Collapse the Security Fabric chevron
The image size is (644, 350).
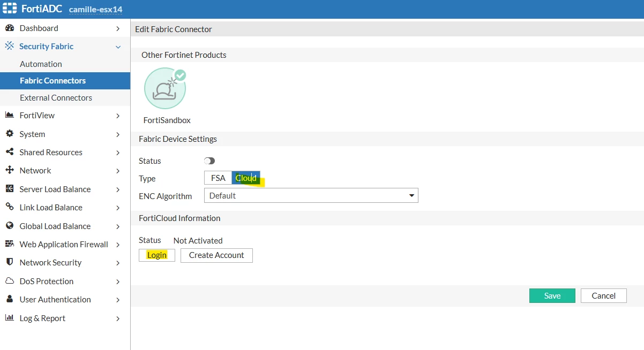point(118,47)
